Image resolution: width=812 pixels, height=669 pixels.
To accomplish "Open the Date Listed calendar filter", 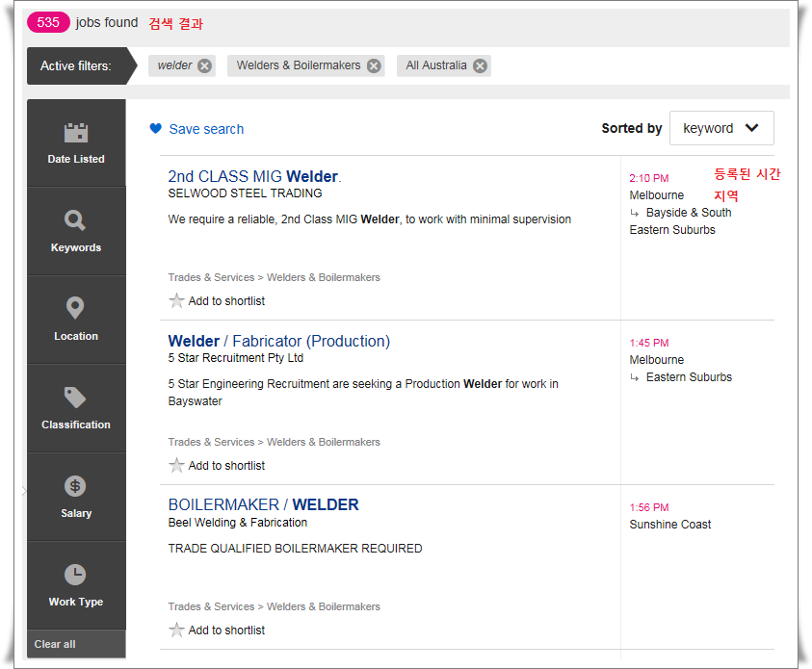I will (76, 142).
